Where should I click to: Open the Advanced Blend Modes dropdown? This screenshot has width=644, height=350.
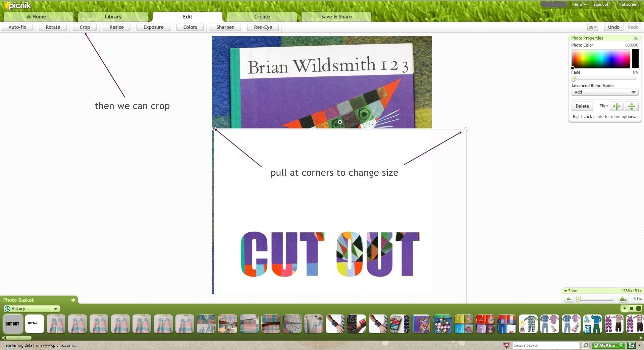(x=604, y=92)
